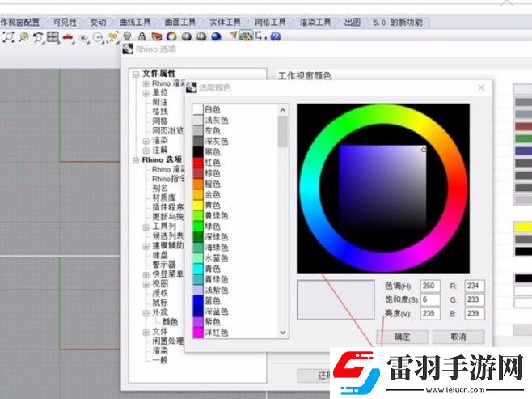Switch to the 渲染工具 tab
The image size is (532, 399).
click(315, 23)
